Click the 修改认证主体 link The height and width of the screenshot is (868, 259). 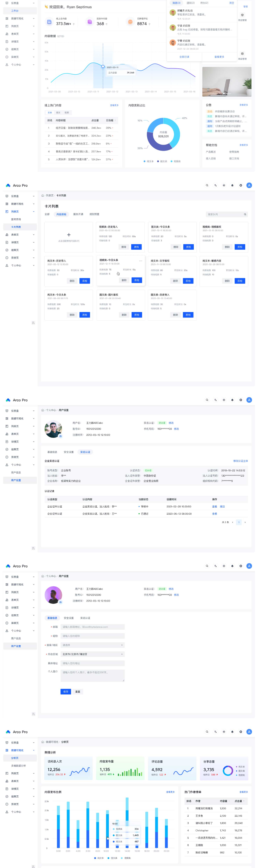240,461
